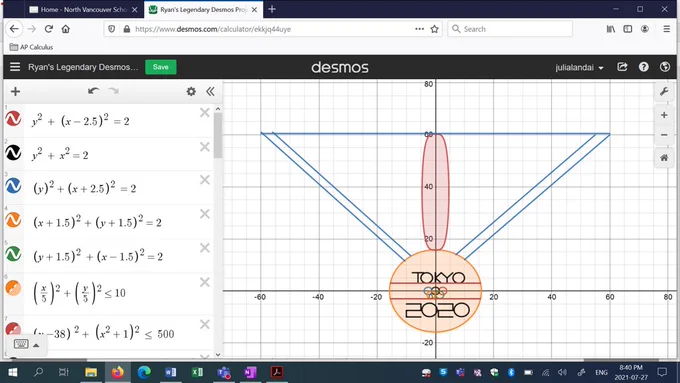The height and width of the screenshot is (383, 680).
Task: Toggle visibility of (x+1.5)²+(y+1.5)²=2 orange curve
Action: (x=13, y=220)
